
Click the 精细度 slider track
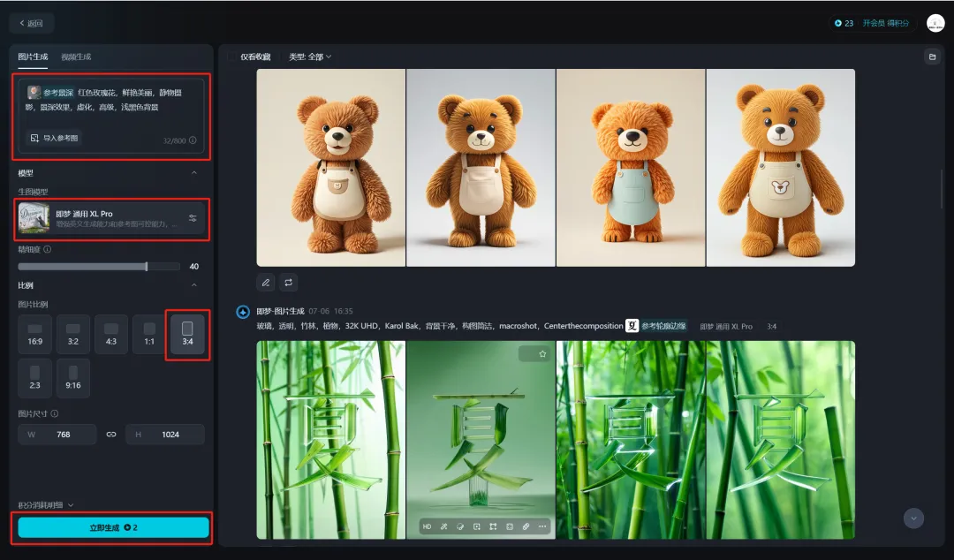(99, 267)
